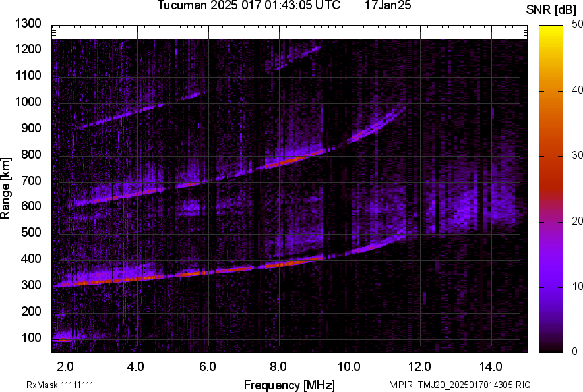The width and height of the screenshot is (583, 392).
Task: Click the file name 'TMJ20_2025017014305.RIQ'
Action: click(474, 385)
